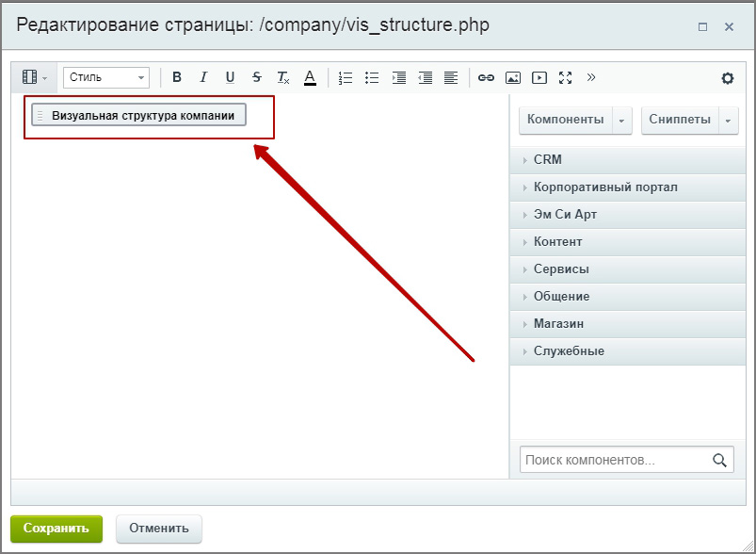Toggle bold formatting

coord(176,77)
